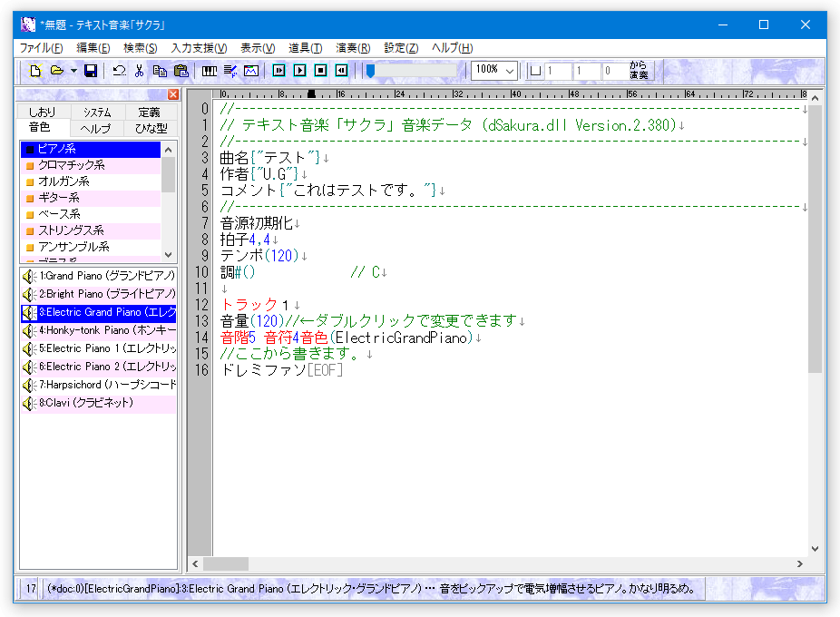The width and height of the screenshot is (840, 617).
Task: Select the ギター系 category
Action: pos(90,199)
